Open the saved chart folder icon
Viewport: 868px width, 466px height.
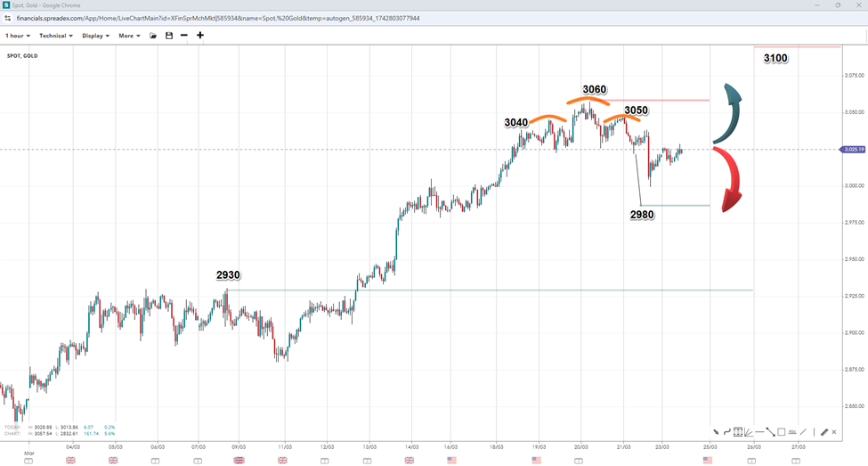[x=153, y=36]
